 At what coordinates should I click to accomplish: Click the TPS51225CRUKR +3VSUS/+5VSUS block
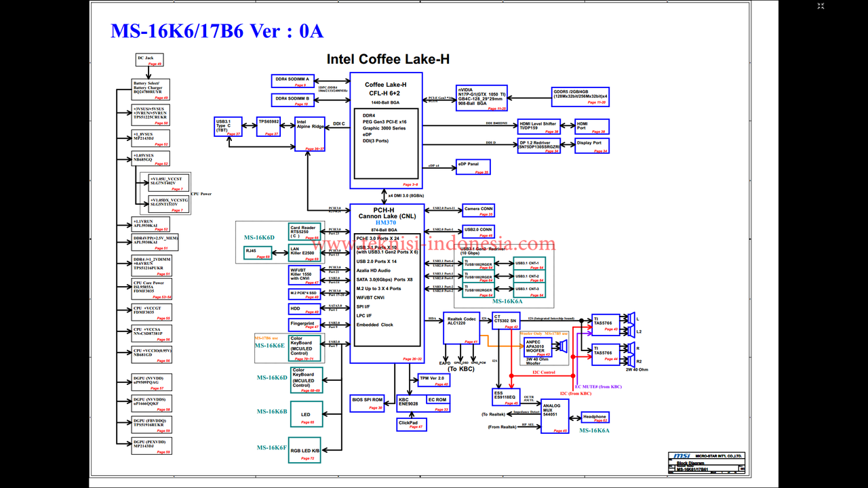pyautogui.click(x=150, y=116)
